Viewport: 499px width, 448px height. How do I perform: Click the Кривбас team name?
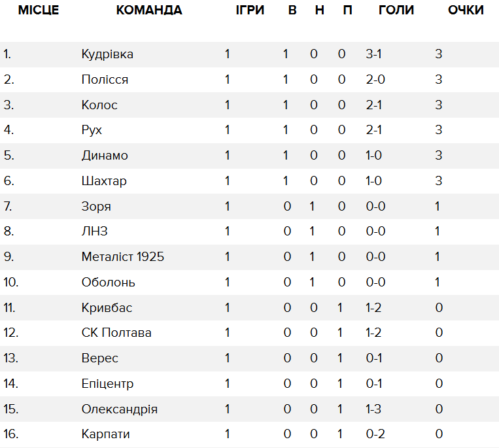[107, 307]
